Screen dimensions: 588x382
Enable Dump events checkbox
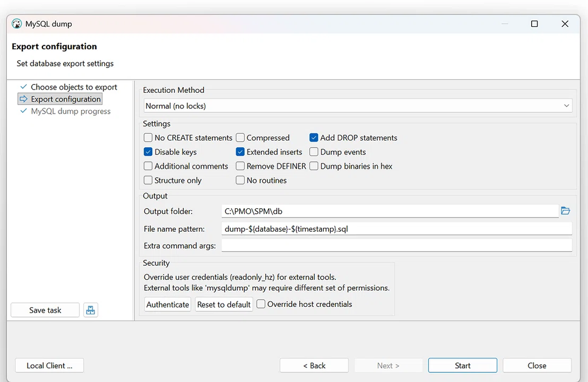point(314,151)
